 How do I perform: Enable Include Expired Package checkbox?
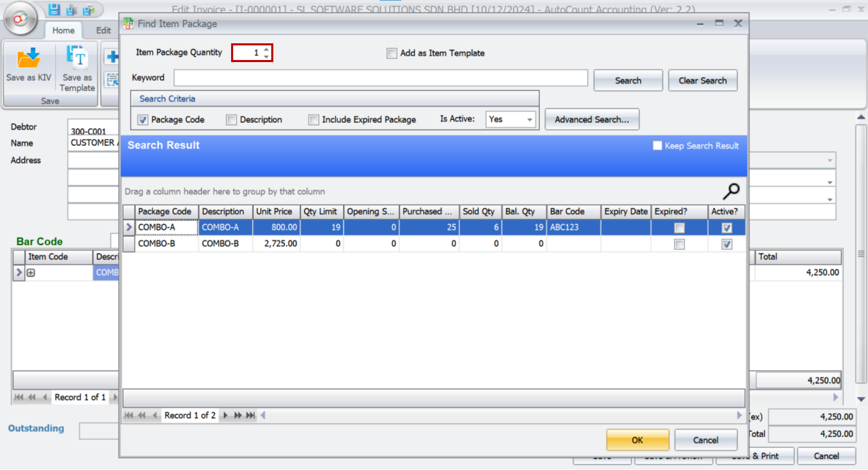pos(314,120)
